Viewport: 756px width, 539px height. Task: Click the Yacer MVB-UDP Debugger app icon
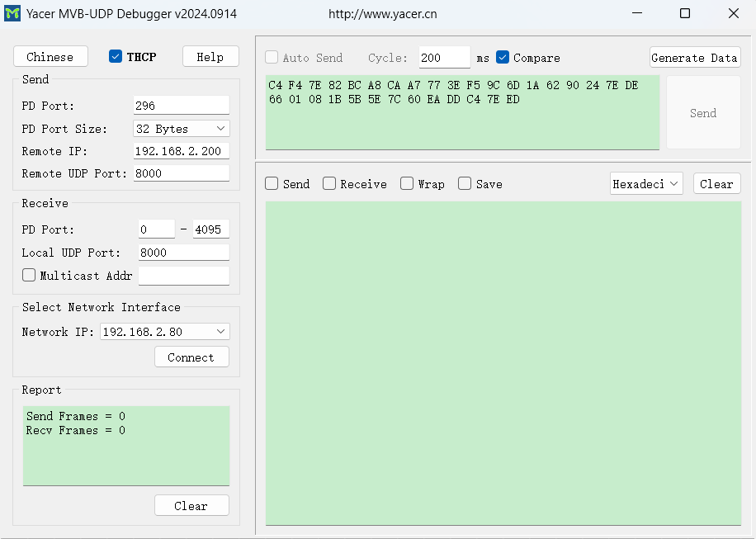[x=13, y=13]
